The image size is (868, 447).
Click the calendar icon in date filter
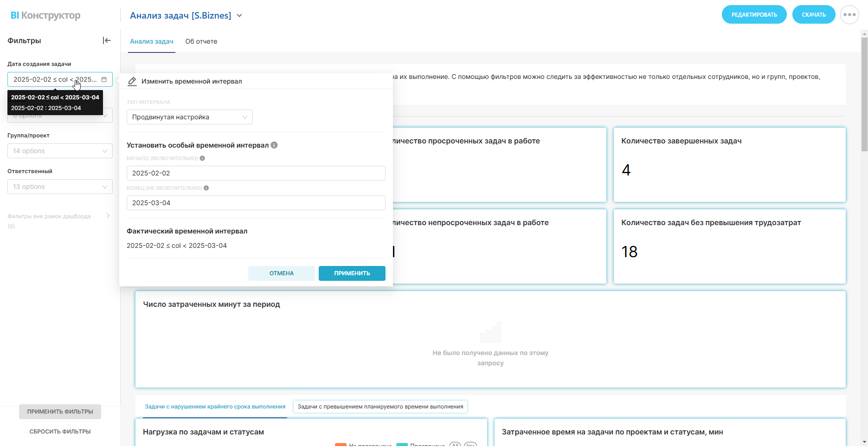click(x=104, y=79)
